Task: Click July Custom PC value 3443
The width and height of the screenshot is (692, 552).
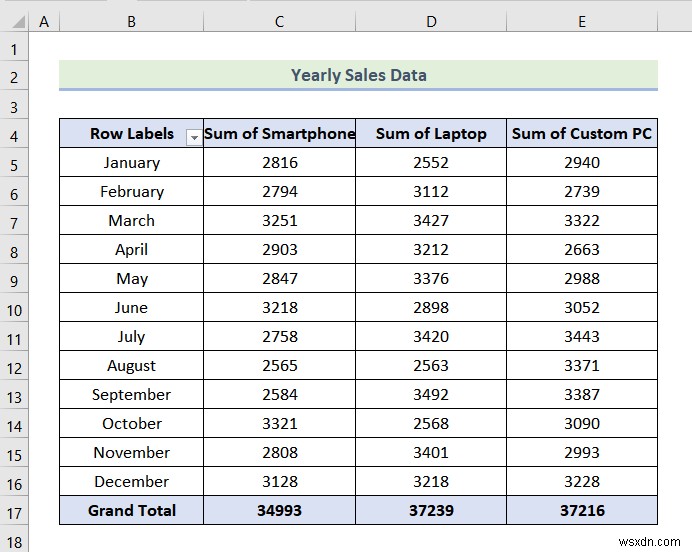Action: click(x=582, y=336)
